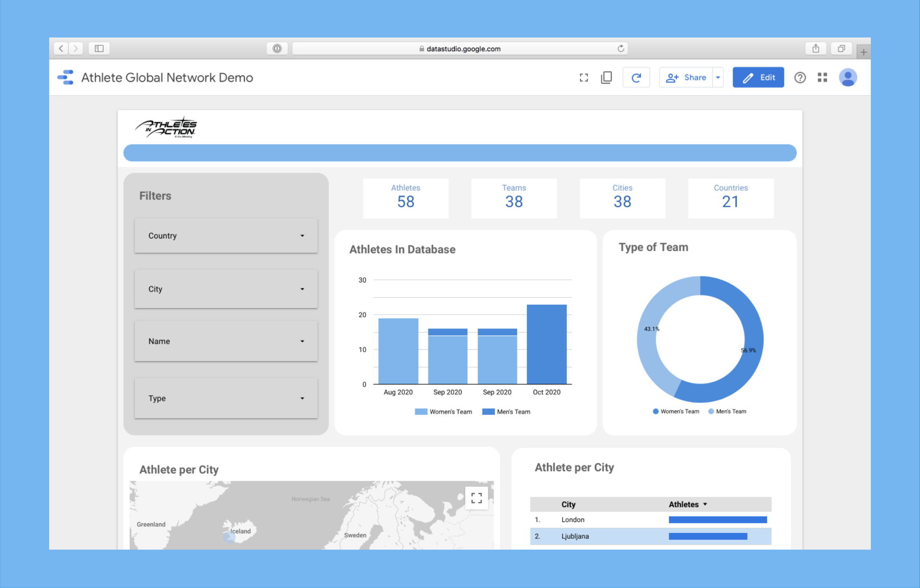The width and height of the screenshot is (920, 588).
Task: Expand the Name filter dropdown
Action: [226, 341]
